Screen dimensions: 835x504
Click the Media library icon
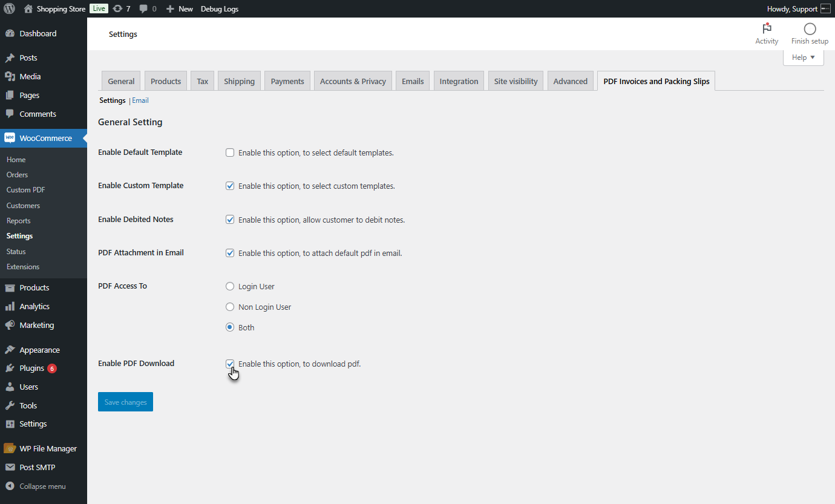[10, 76]
